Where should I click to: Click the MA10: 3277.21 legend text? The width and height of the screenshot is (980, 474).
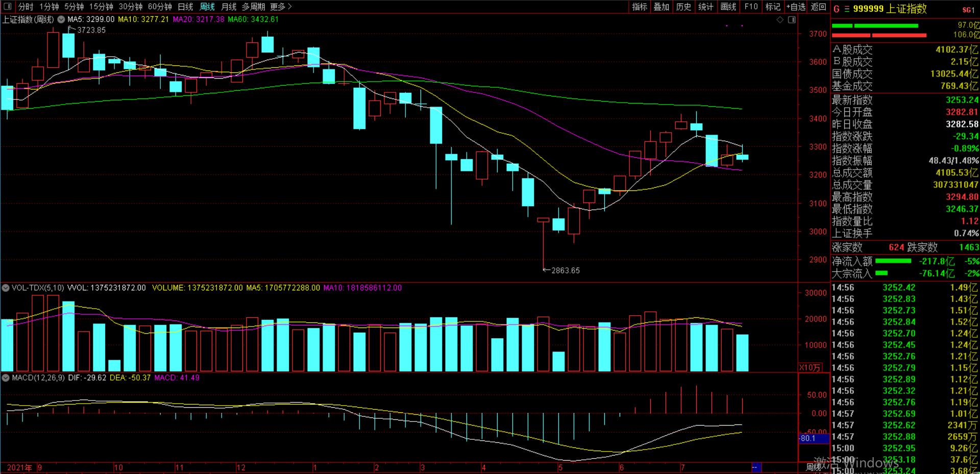pyautogui.click(x=143, y=19)
